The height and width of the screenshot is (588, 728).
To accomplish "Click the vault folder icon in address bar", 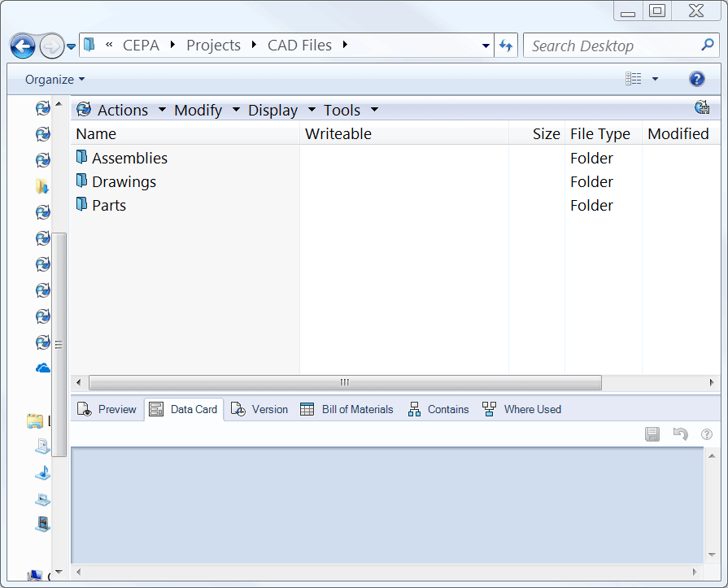I will pos(89,45).
